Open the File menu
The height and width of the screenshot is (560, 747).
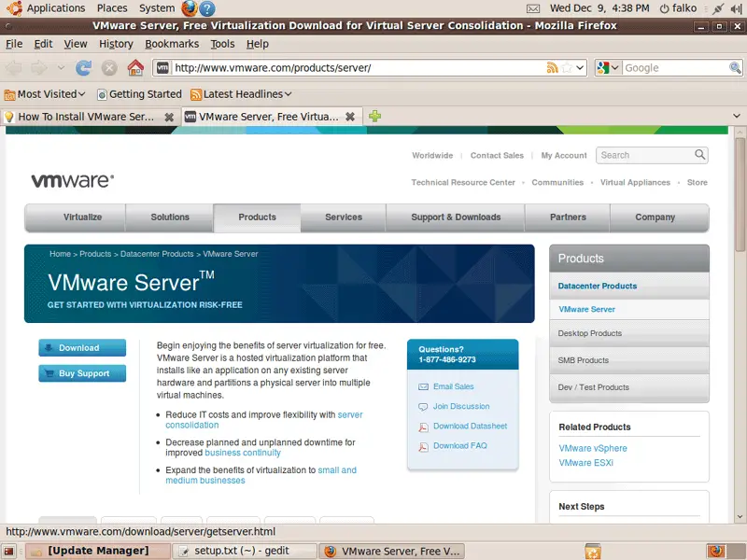(x=14, y=44)
